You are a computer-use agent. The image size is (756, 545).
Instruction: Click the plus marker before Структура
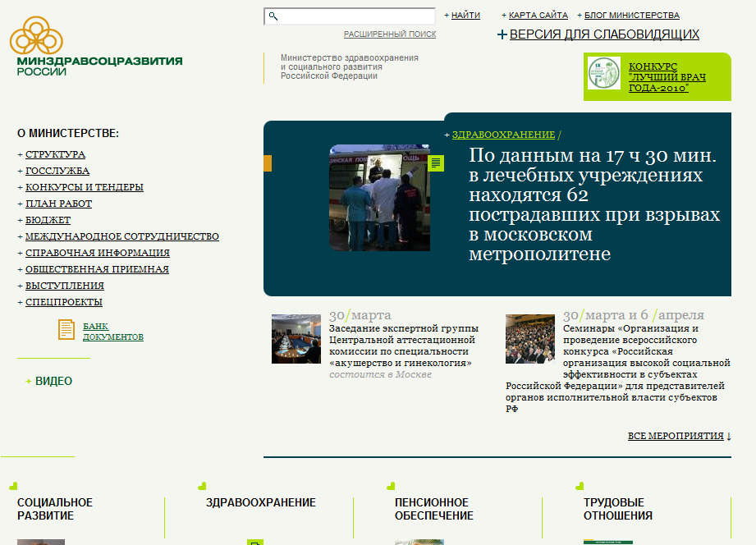pyautogui.click(x=21, y=155)
